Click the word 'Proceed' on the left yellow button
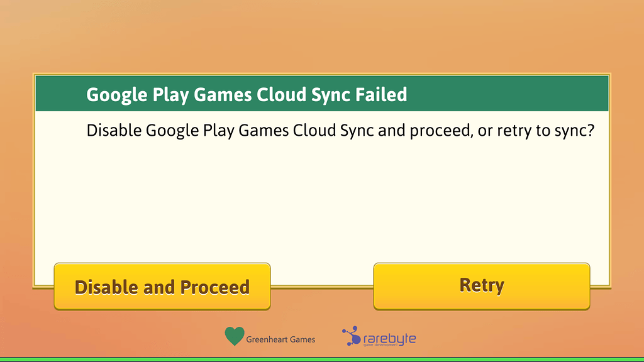This screenshot has width=644, height=362. tap(215, 287)
